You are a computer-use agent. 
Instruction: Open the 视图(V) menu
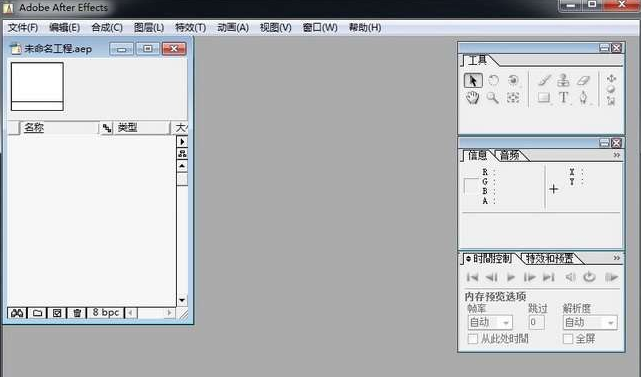click(x=276, y=27)
